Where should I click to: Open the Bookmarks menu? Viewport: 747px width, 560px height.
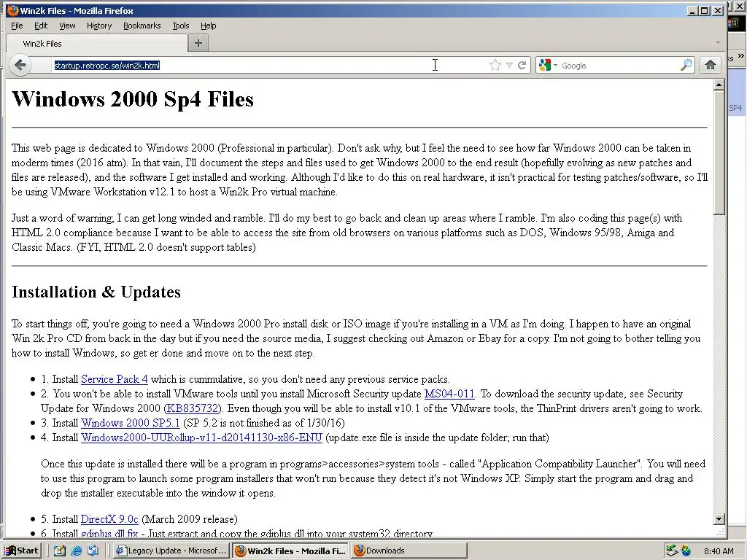[142, 26]
